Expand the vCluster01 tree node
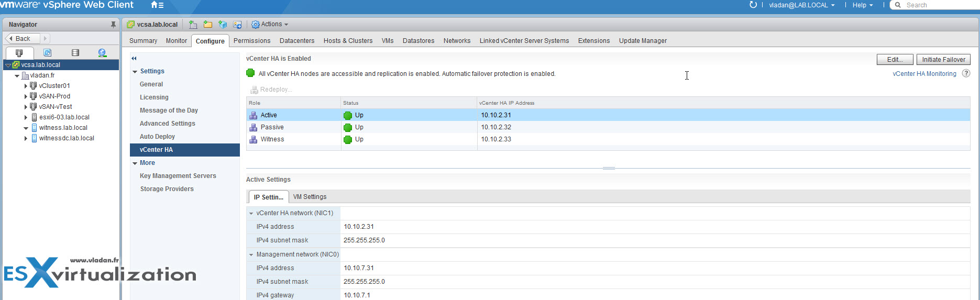The image size is (980, 300). (x=26, y=86)
